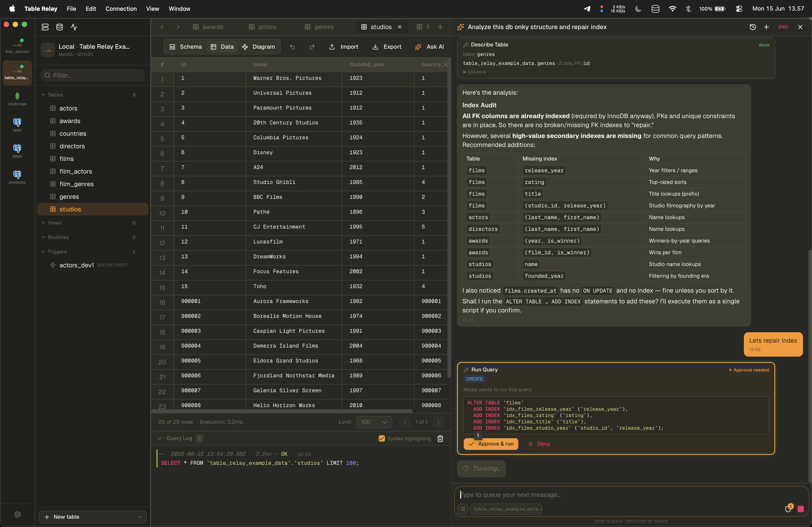Start a new AI chat with plus icon
Screen dimensions: 812x527
(766, 27)
